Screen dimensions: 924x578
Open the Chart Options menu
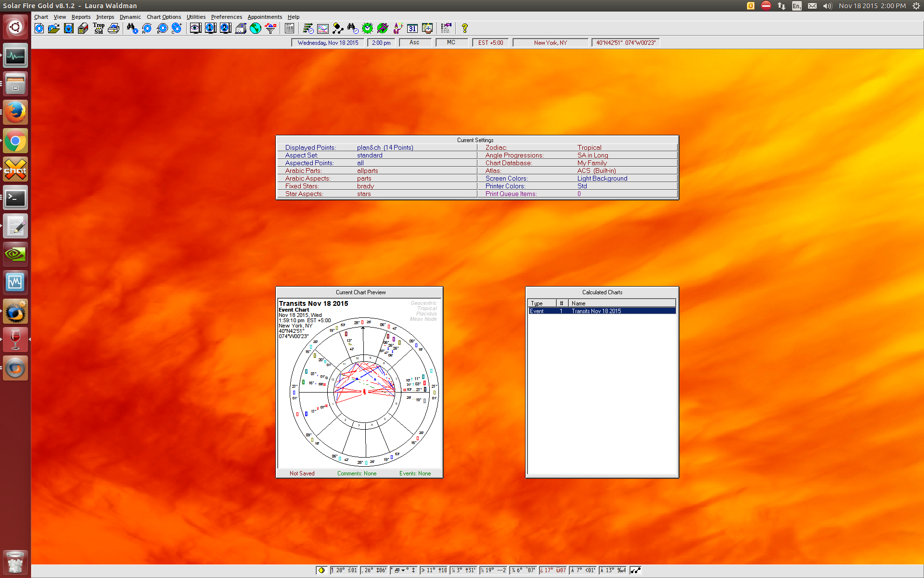164,17
